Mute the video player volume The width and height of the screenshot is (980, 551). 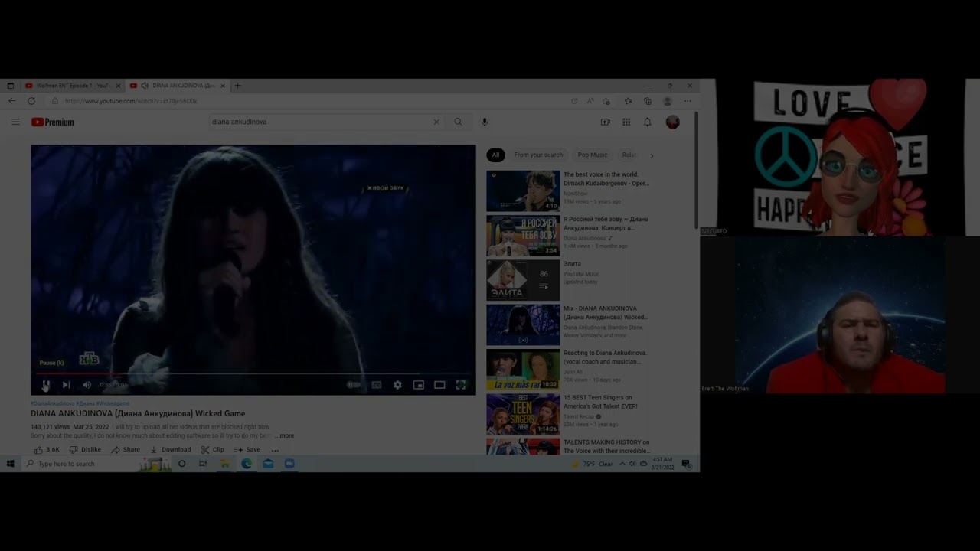point(87,385)
